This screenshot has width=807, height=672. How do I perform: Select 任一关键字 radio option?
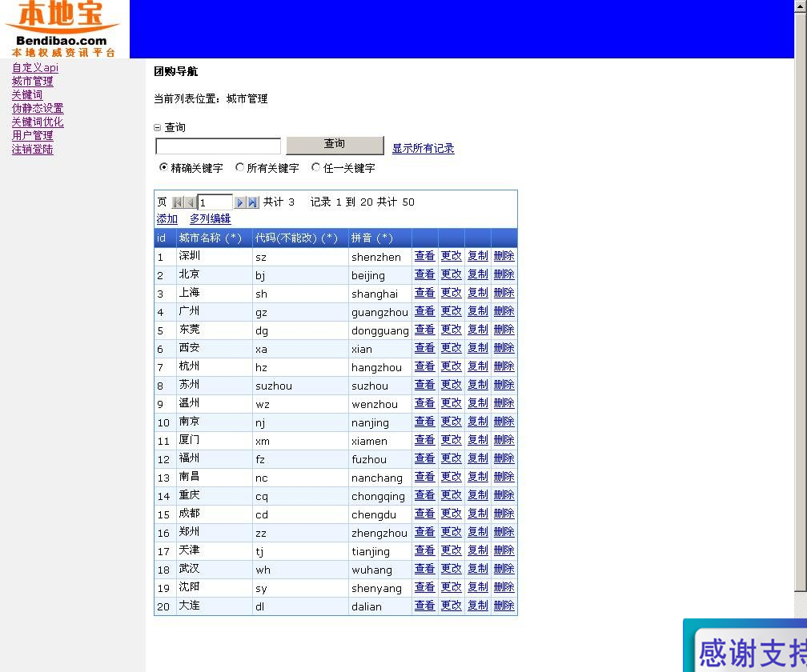(x=315, y=167)
